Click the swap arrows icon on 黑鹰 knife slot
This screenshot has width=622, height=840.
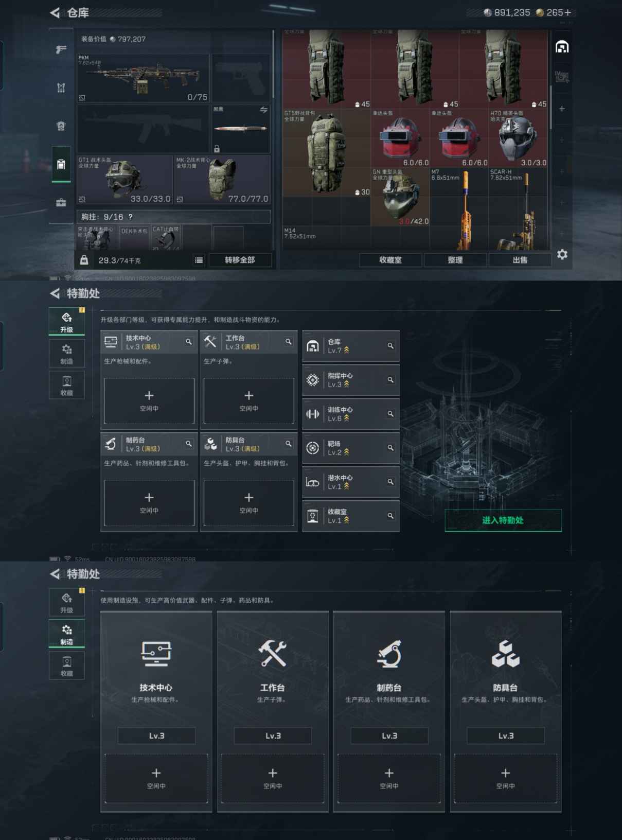263,110
